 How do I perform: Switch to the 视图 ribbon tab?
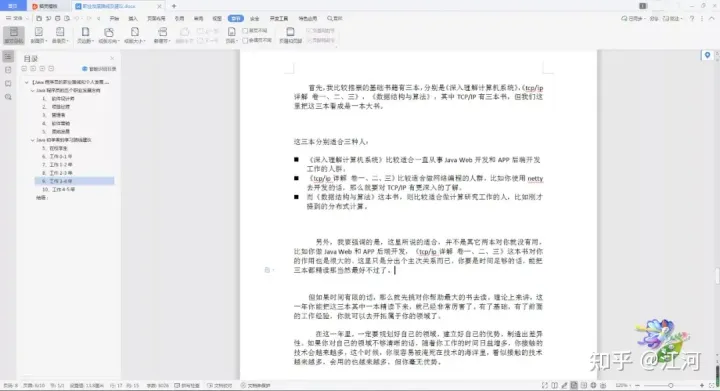click(x=217, y=18)
